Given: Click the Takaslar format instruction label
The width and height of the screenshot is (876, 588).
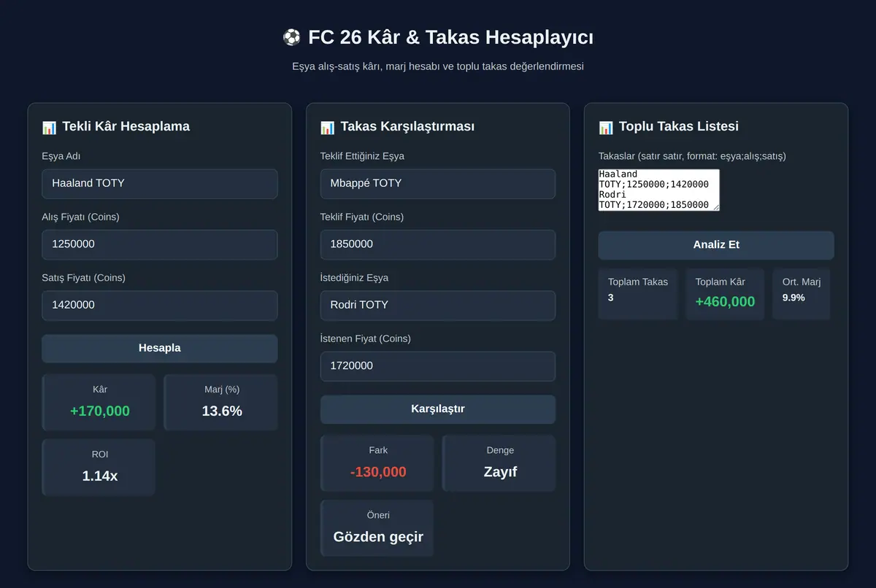Looking at the screenshot, I should coord(692,156).
